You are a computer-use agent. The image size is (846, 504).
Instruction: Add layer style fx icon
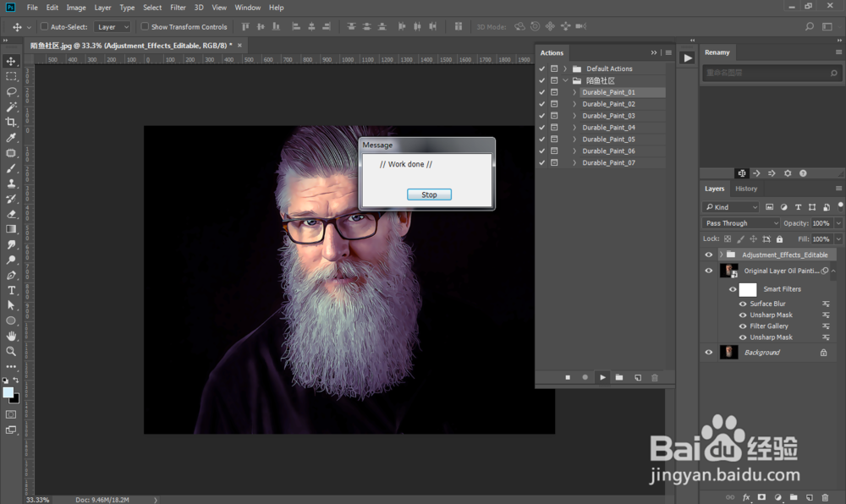(746, 497)
